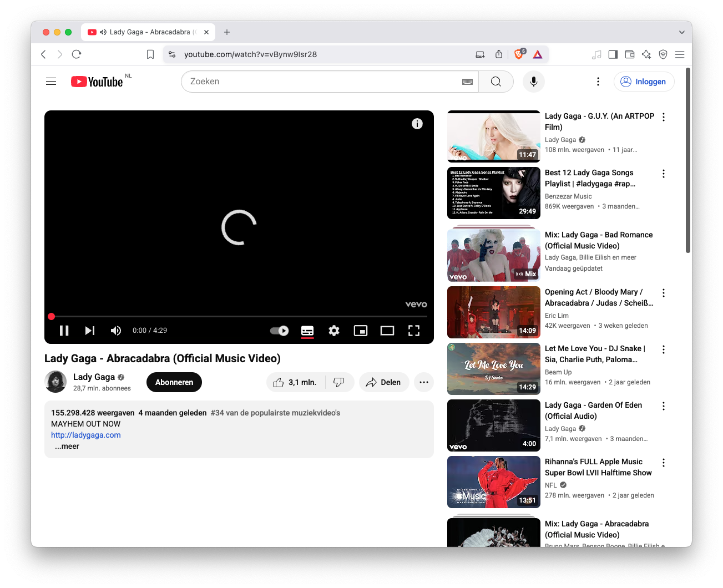Image resolution: width=723 pixels, height=588 pixels.
Task: Click the Brave Shields icon
Action: click(519, 54)
